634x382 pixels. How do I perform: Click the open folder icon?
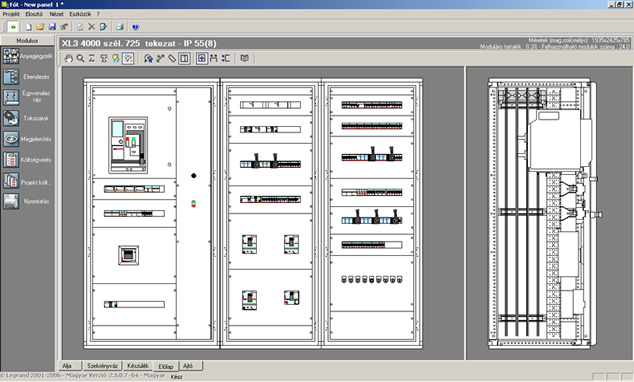pos(40,27)
